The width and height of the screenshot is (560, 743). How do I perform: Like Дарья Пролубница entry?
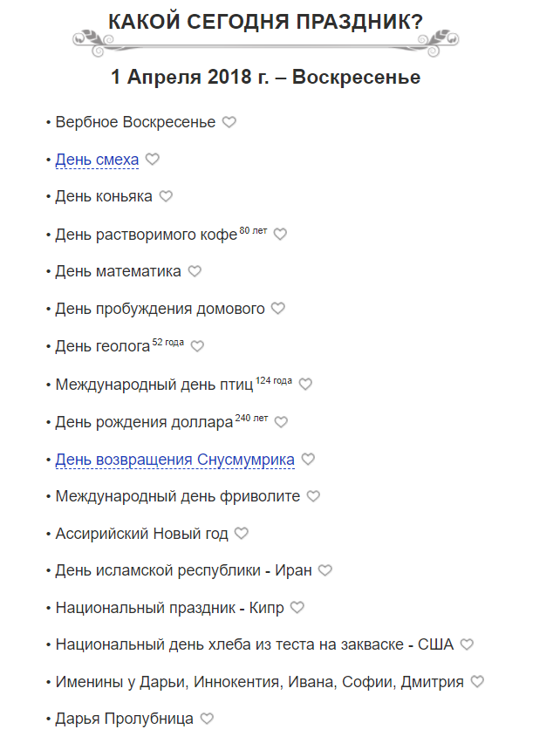point(207,719)
